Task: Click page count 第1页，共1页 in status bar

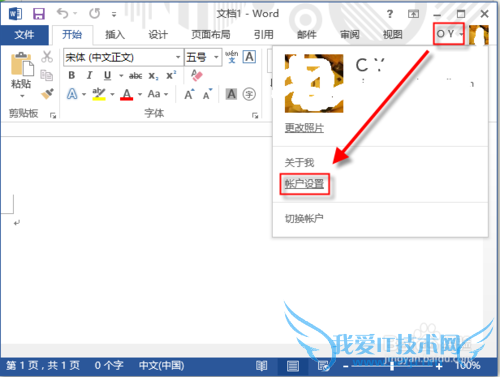Action: coord(43,366)
